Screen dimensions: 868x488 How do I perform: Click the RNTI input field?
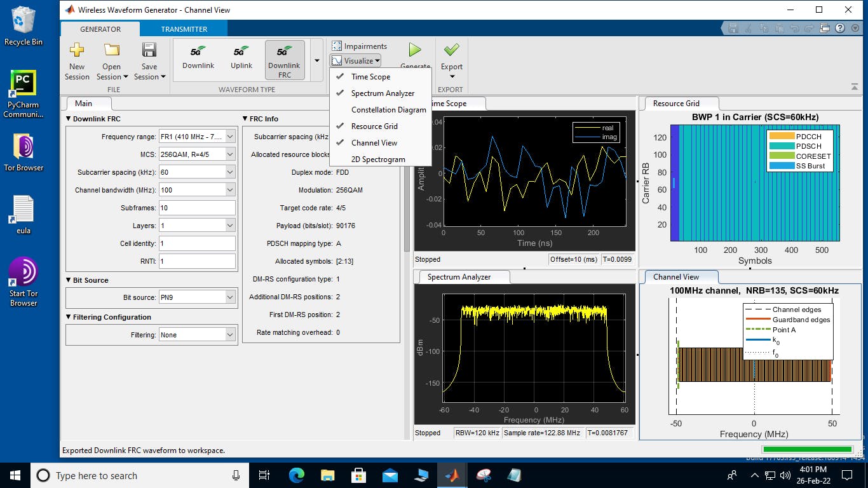point(197,261)
